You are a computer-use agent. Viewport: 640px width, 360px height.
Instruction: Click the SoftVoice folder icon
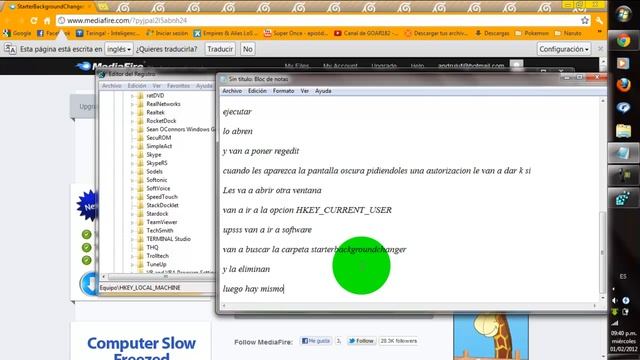tap(140, 189)
